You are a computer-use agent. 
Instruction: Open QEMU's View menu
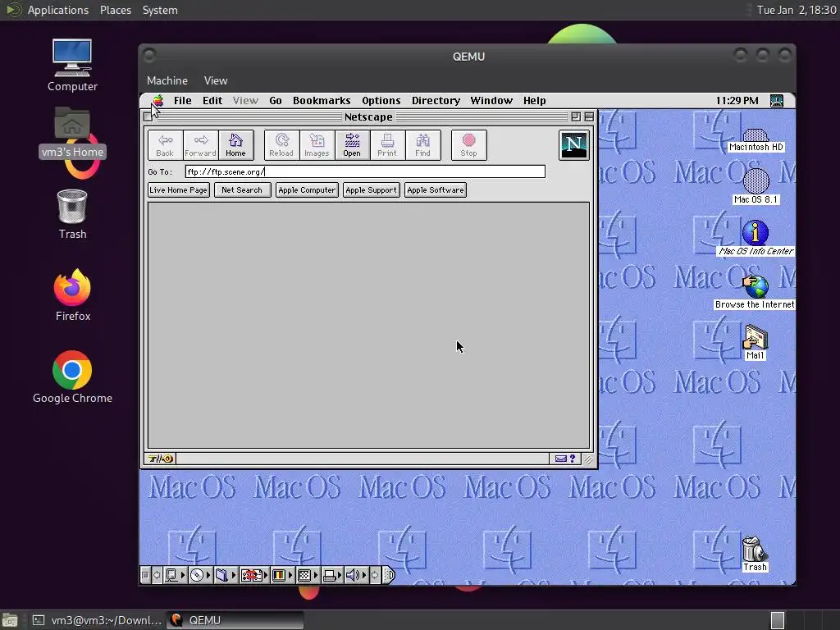[x=216, y=81]
